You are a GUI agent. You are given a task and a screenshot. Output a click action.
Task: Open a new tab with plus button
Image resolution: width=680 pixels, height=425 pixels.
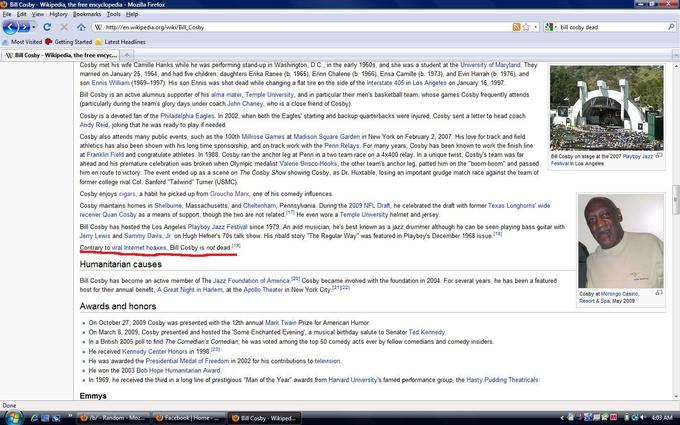tap(127, 55)
